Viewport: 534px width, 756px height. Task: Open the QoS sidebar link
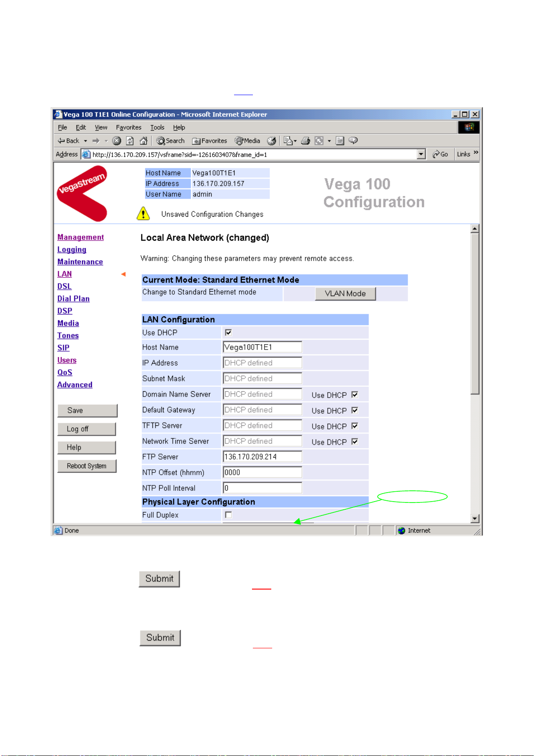(65, 372)
